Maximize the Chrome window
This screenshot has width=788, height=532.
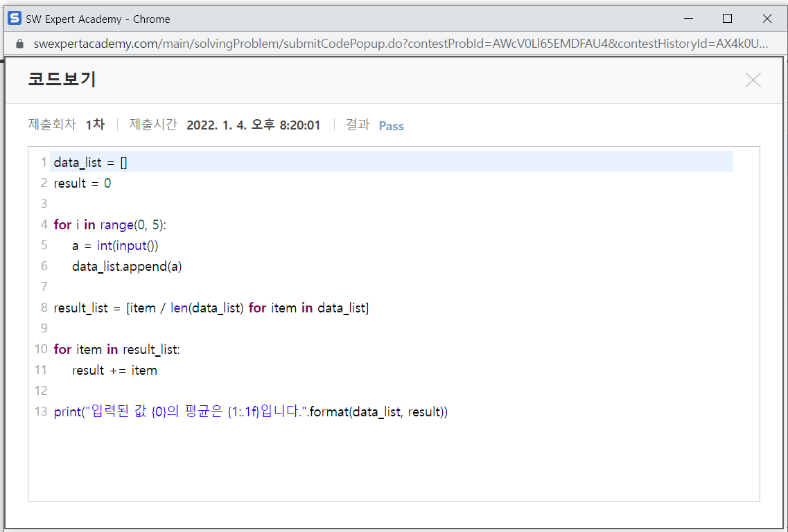pos(727,19)
